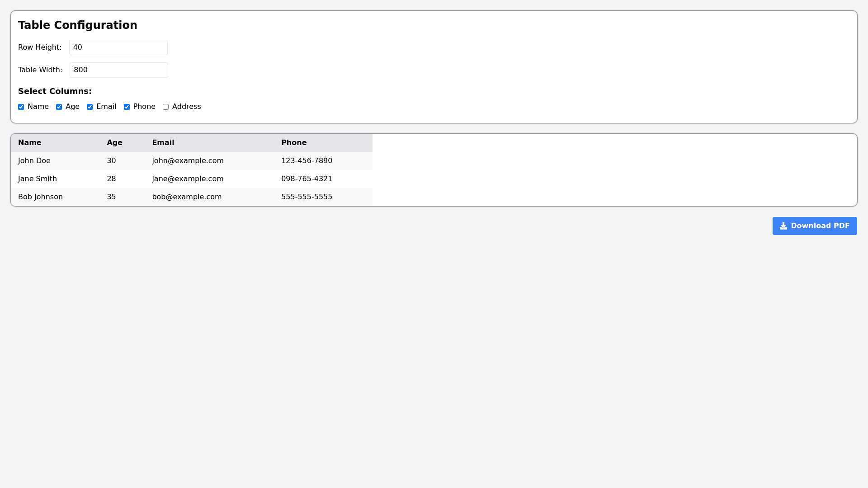Select the Email column header
The width and height of the screenshot is (868, 488).
click(163, 143)
